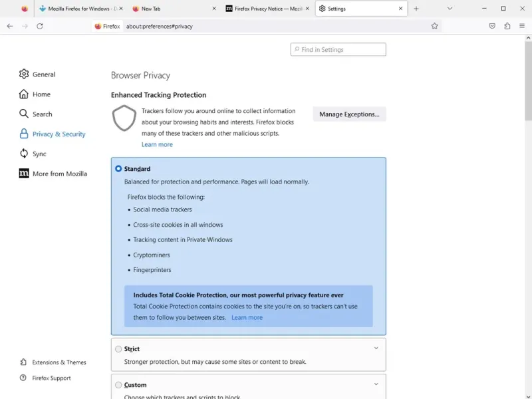
Task: Select the Standard protection radio button
Action: point(118,169)
